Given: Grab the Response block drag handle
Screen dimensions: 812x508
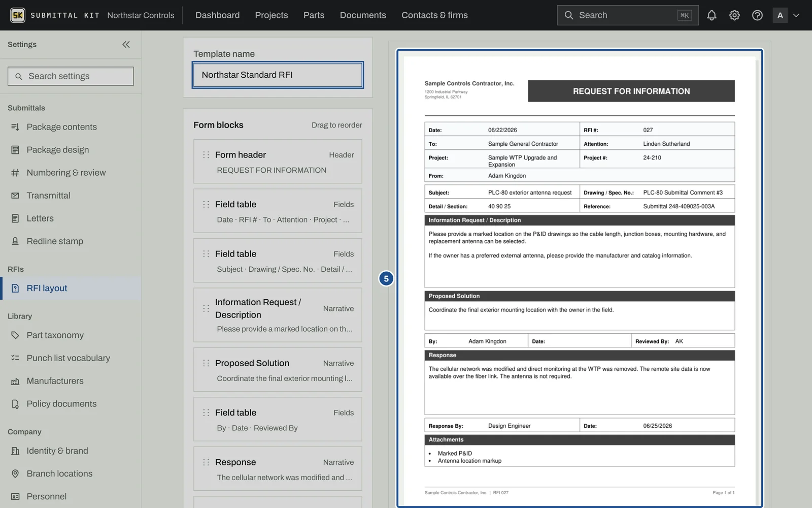Looking at the screenshot, I should point(206,462).
